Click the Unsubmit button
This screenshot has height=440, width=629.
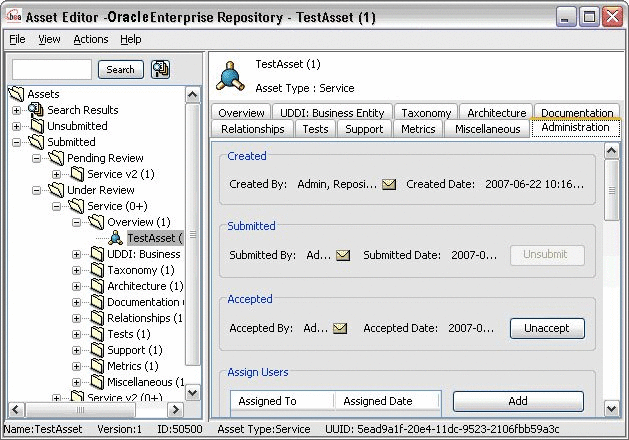click(x=547, y=255)
